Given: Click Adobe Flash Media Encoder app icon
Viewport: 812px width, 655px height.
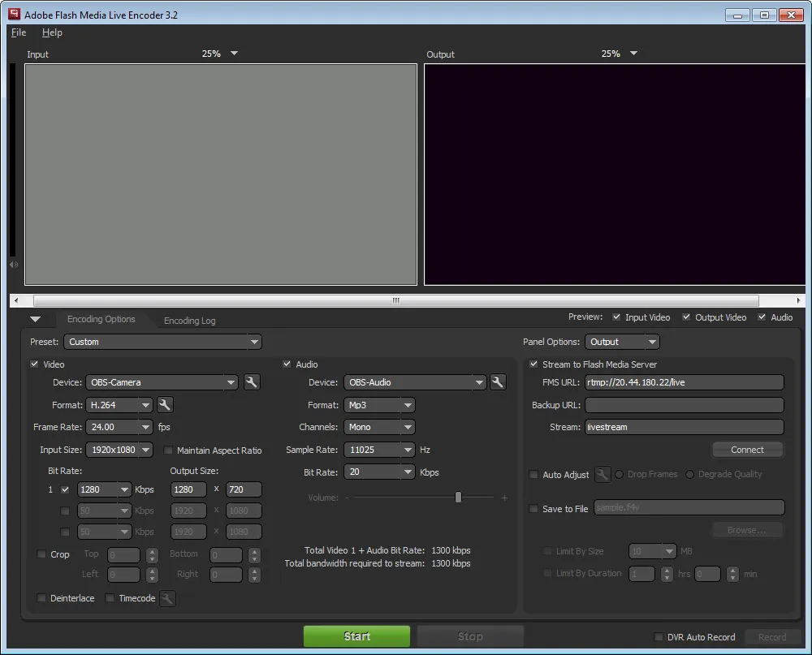Looking at the screenshot, I should click(x=14, y=14).
